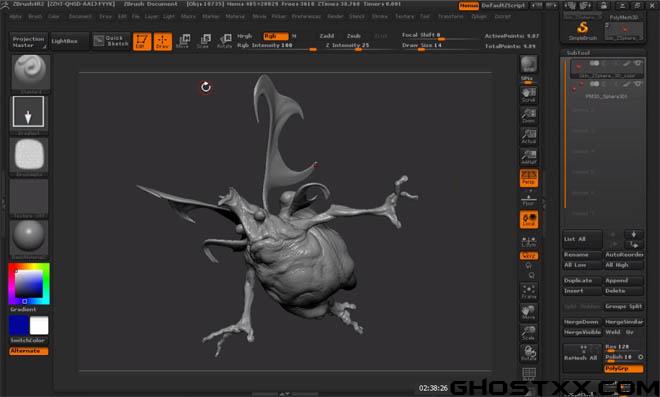Open the Document menu
Viewport: 660px width, 397px height.
pyautogui.click(x=80, y=16)
